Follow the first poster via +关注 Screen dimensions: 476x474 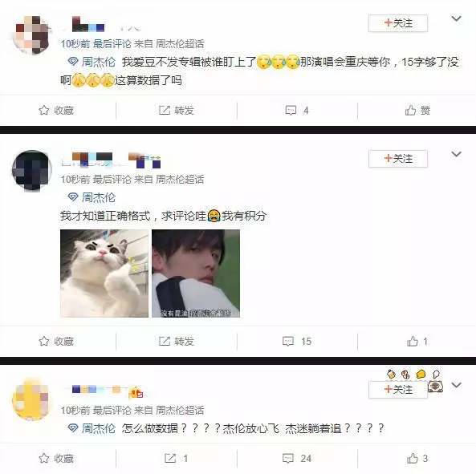pyautogui.click(x=398, y=23)
